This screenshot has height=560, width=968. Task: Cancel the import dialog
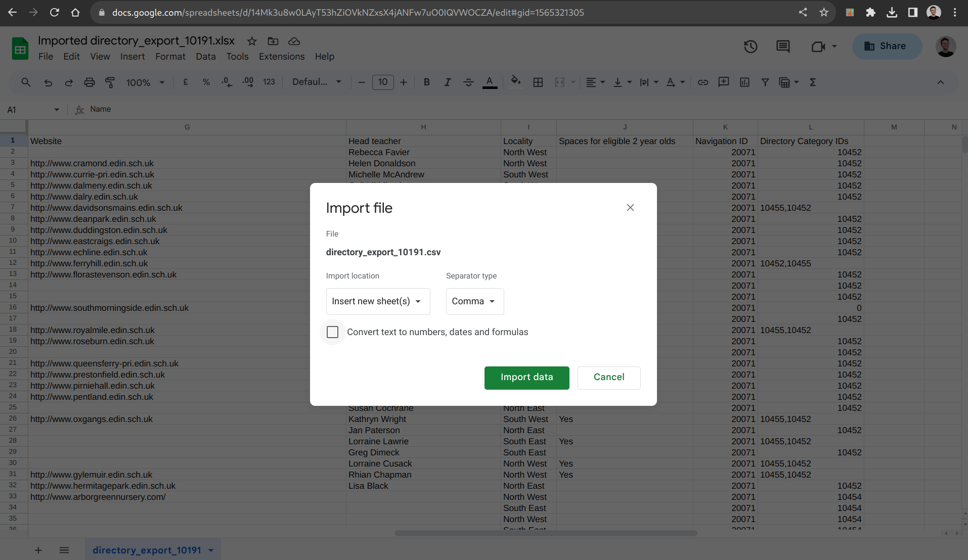(x=608, y=378)
